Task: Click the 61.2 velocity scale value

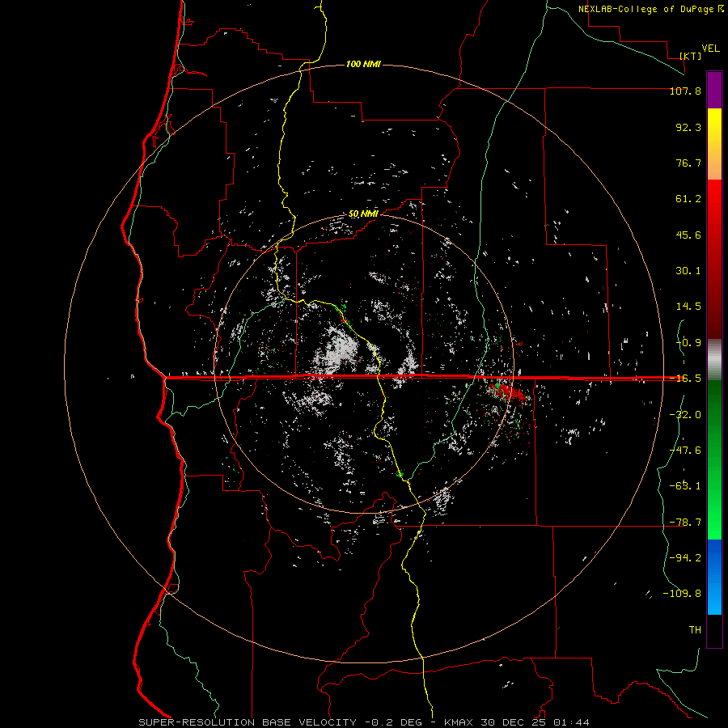Action: coord(688,199)
